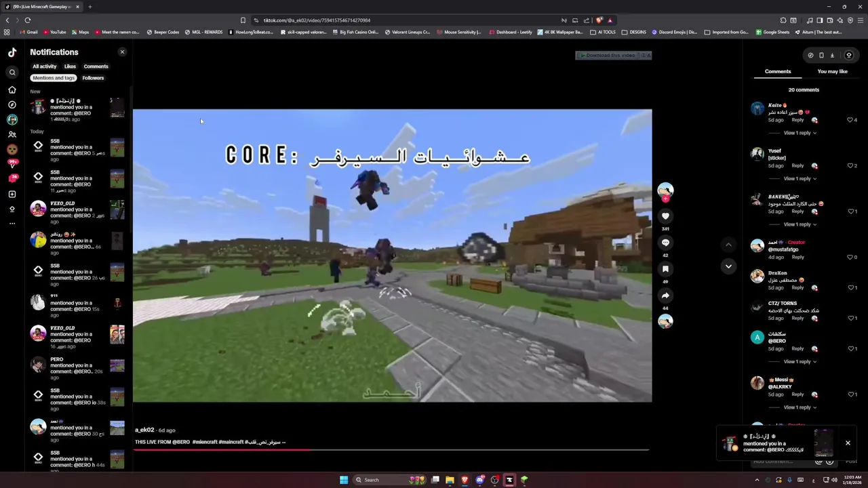Open the YouTube bookmark
This screenshot has width=868, height=488.
pos(54,32)
